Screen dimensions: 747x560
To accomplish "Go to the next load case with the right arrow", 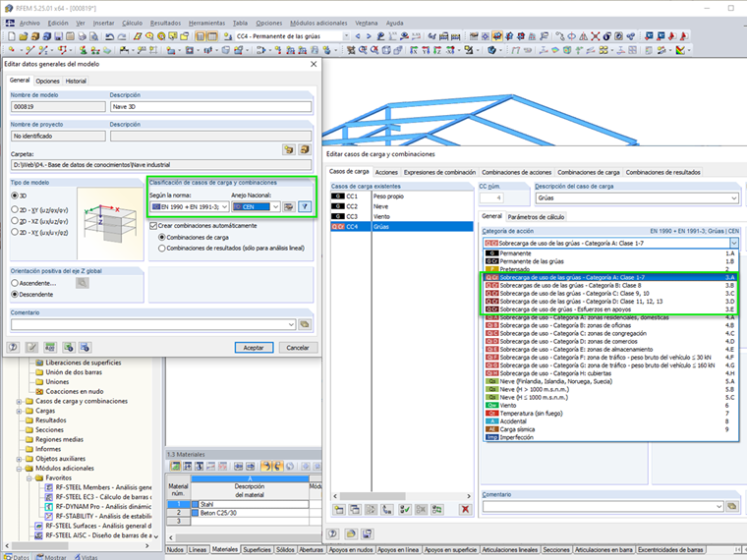I will tap(369, 36).
